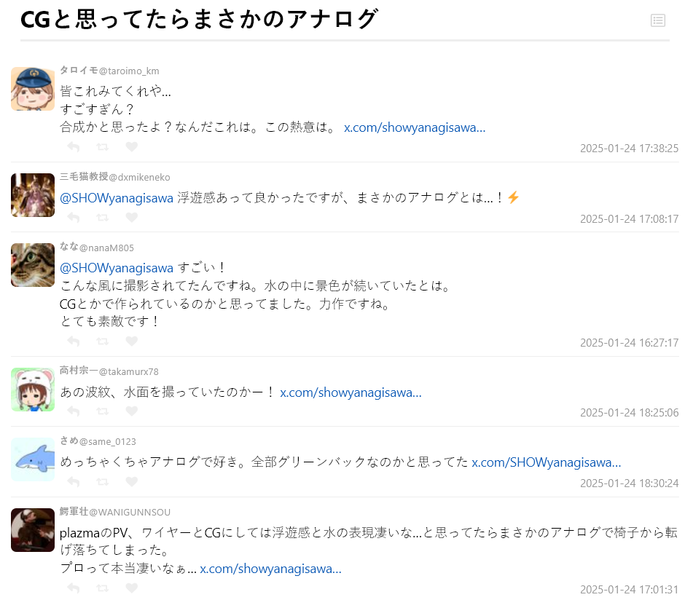Click taroimo_km's captain hat avatar
The image size is (685, 616).
pyautogui.click(x=33, y=89)
